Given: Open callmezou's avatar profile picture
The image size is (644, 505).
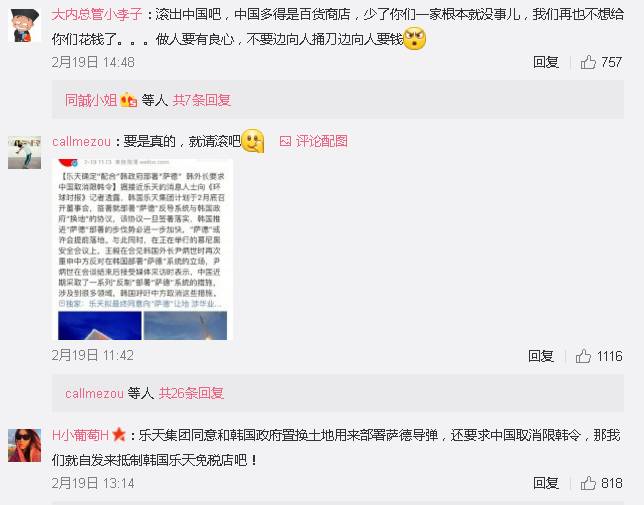Looking at the screenshot, I should [x=25, y=152].
